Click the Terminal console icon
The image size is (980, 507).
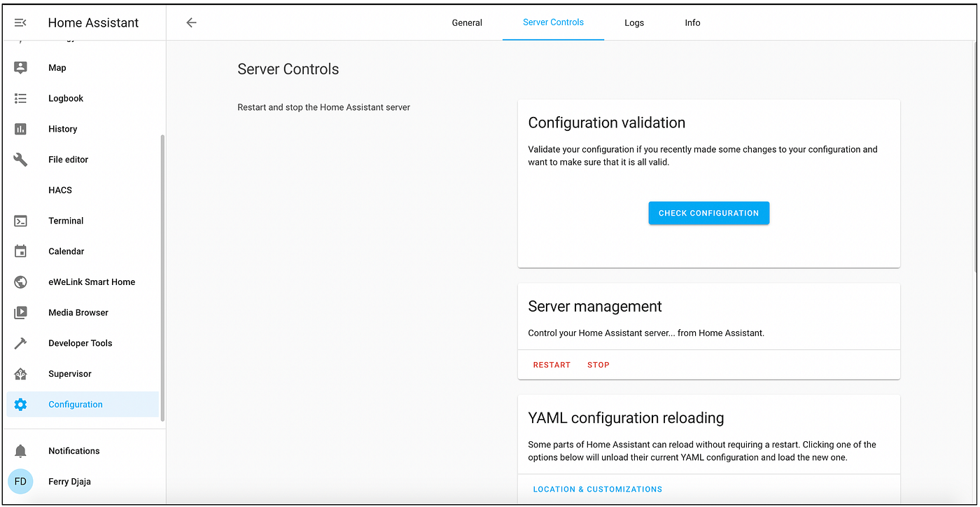[20, 221]
